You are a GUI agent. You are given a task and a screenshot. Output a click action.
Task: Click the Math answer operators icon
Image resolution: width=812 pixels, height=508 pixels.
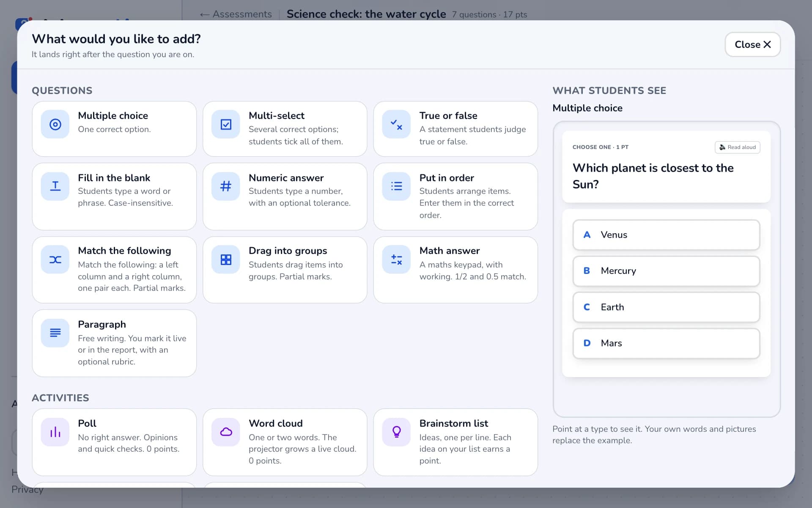coord(396,260)
